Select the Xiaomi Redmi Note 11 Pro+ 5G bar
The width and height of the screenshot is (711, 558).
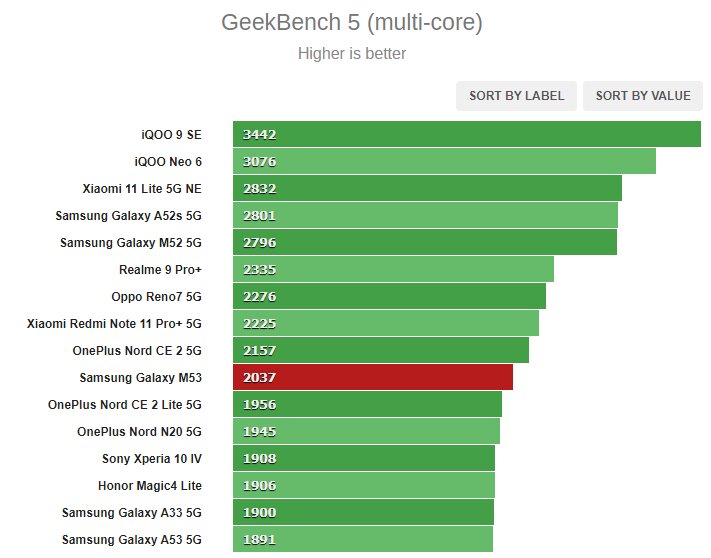(x=386, y=323)
